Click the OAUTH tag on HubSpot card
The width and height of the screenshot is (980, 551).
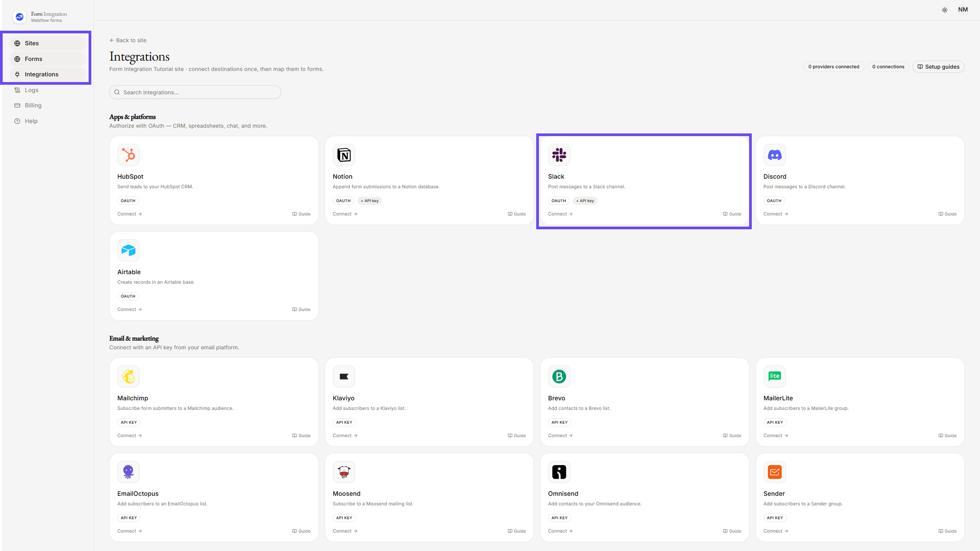[x=128, y=201]
